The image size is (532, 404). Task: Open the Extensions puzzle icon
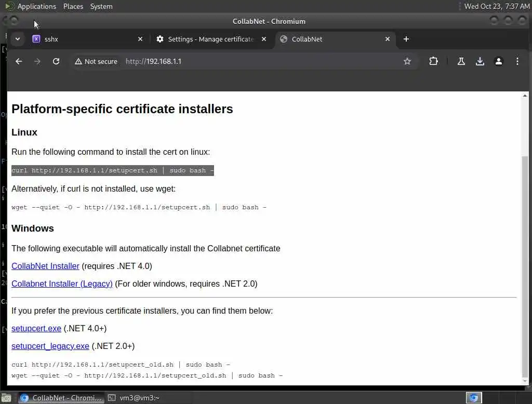coord(433,61)
